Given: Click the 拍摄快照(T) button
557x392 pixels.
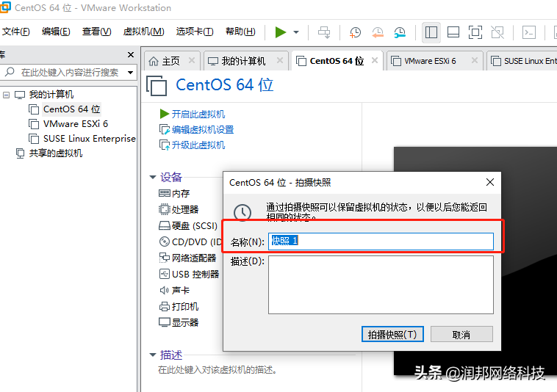Looking at the screenshot, I should coord(392,334).
